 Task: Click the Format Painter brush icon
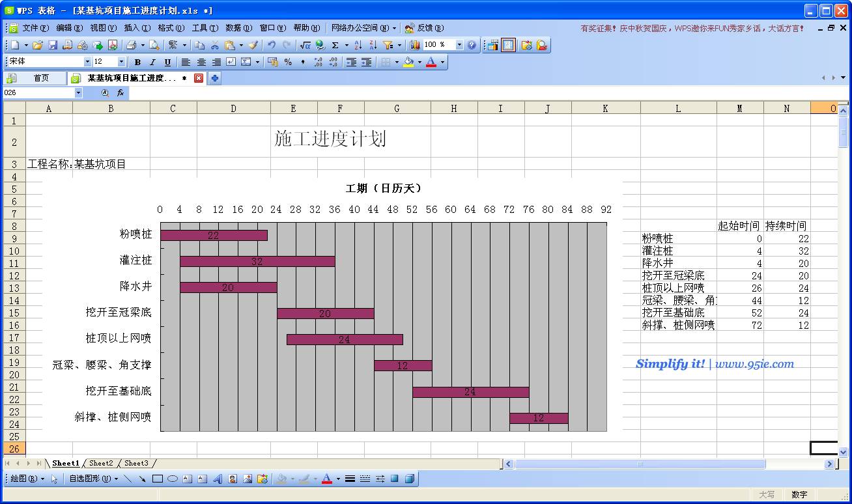253,45
